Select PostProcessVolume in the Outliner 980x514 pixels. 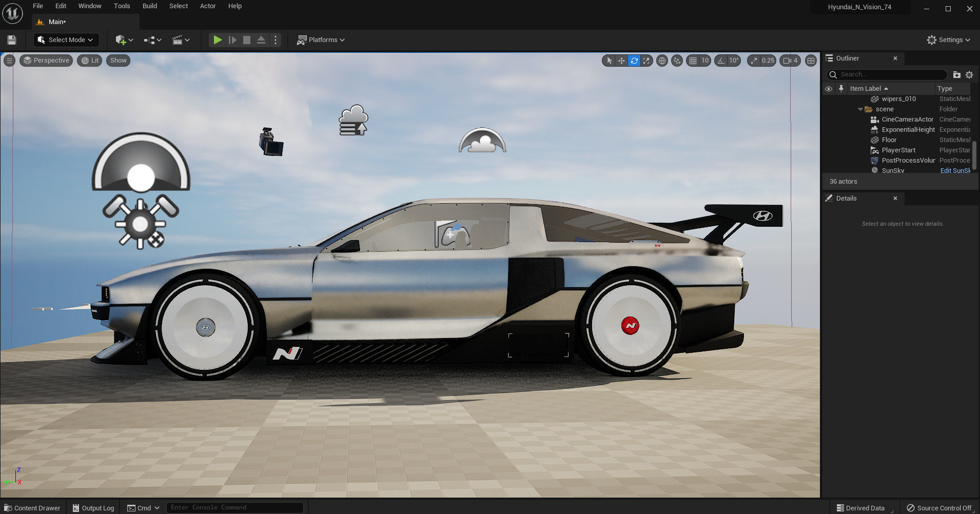pyautogui.click(x=908, y=161)
